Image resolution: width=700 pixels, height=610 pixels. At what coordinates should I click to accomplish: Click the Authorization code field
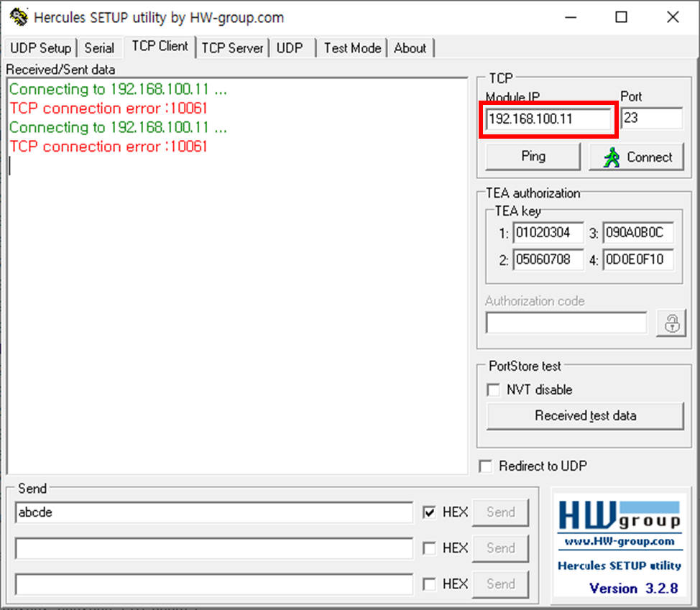pos(566,323)
